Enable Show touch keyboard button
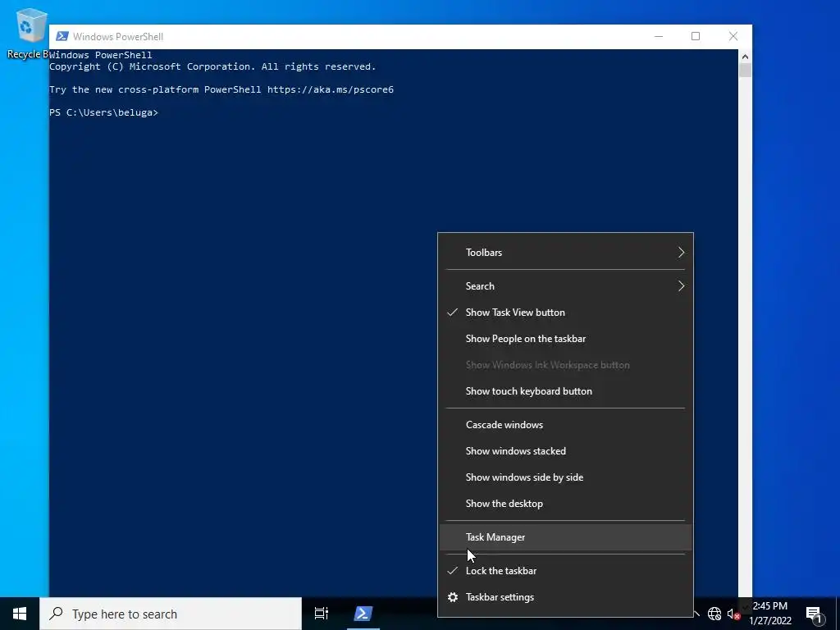Viewport: 840px width, 630px height. (566, 391)
